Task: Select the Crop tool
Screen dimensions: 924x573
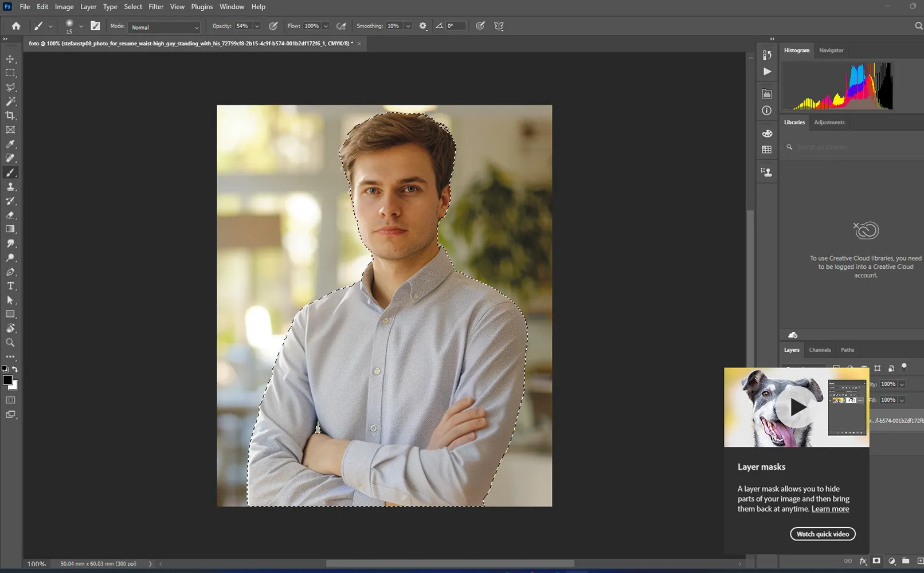Action: pos(10,116)
